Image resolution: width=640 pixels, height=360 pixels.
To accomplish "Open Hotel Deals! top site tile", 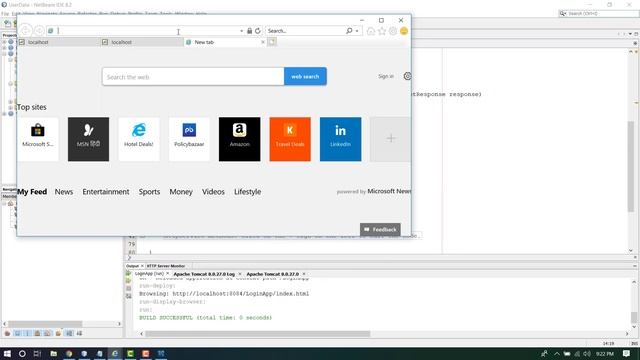I will tap(139, 139).
